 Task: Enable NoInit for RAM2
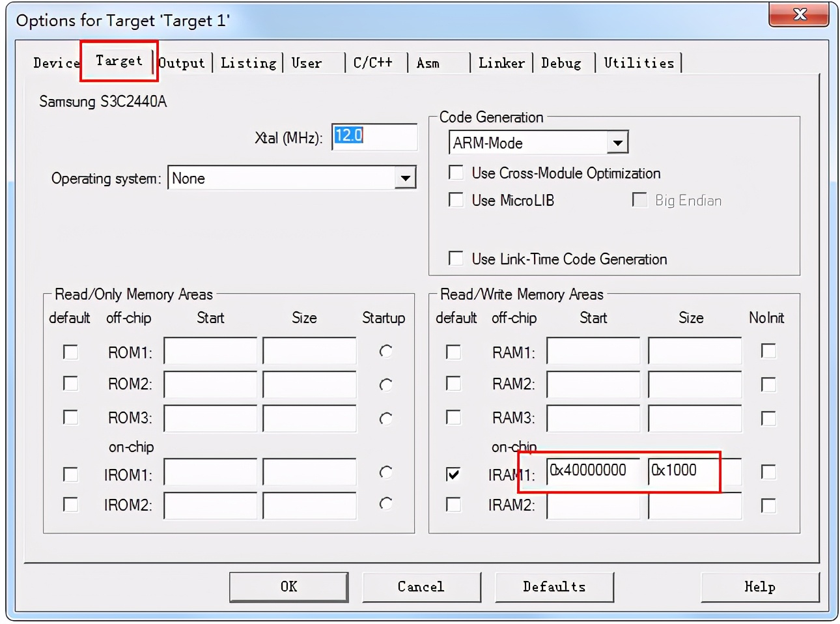click(768, 384)
